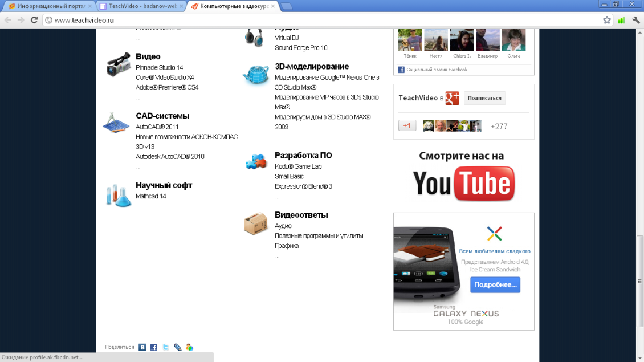Image resolution: width=644 pixels, height=362 pixels.
Task: Open the 3D-моделирование heading link
Action: click(312, 67)
